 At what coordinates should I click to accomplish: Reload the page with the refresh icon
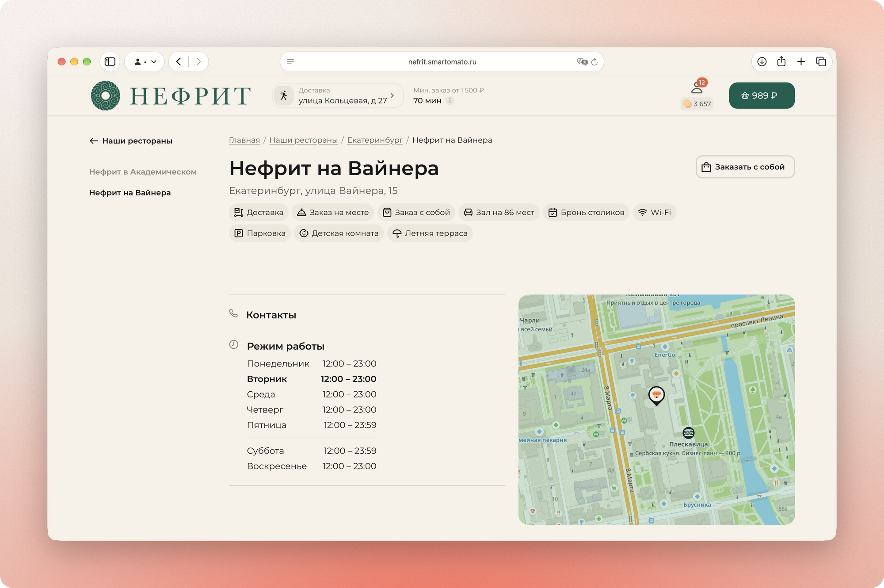coord(594,61)
